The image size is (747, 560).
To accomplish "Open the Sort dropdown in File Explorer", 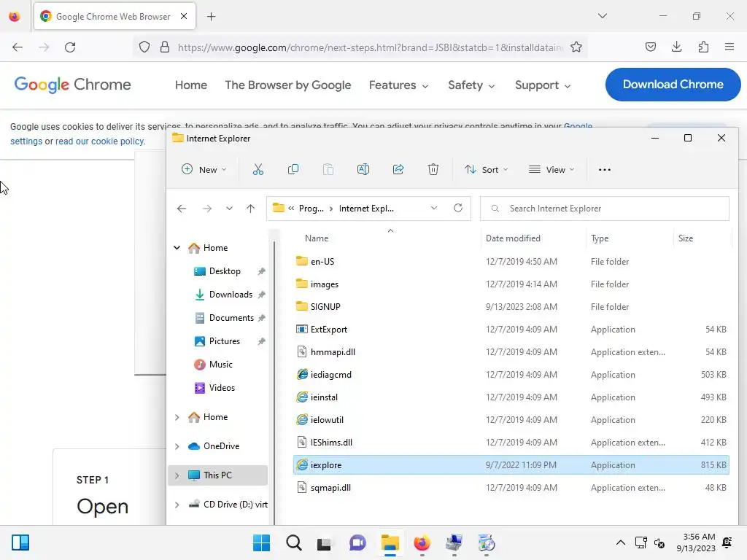I will [x=487, y=169].
